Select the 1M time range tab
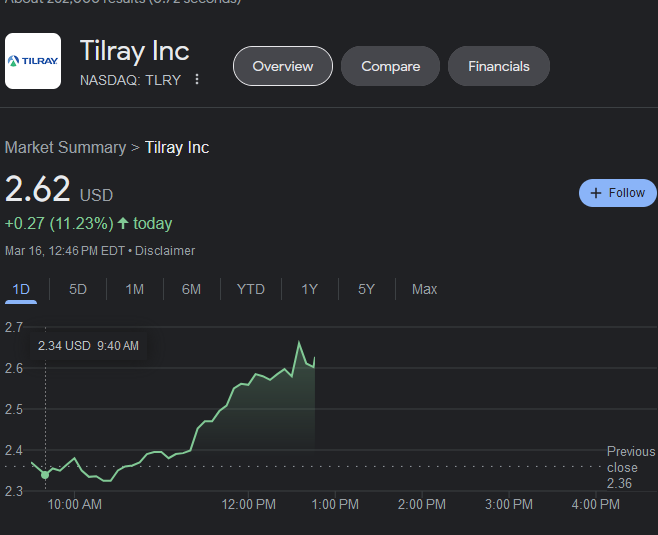The height and width of the screenshot is (535, 658). point(135,289)
